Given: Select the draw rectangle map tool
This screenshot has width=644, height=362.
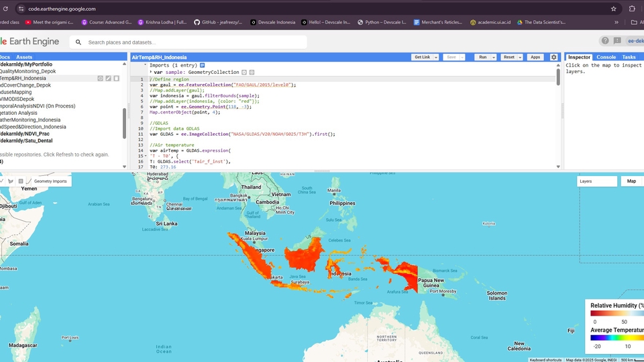Looking at the screenshot, I should coord(21,181).
